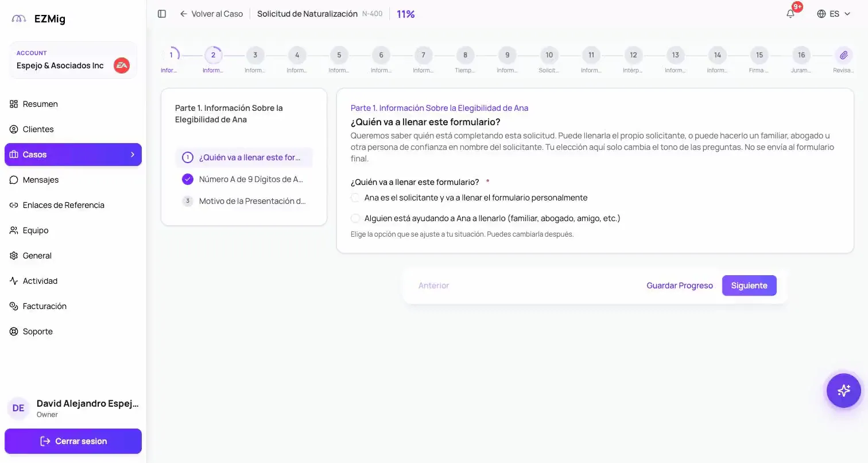
Task: Open Soporte in the sidebar
Action: coord(73,331)
